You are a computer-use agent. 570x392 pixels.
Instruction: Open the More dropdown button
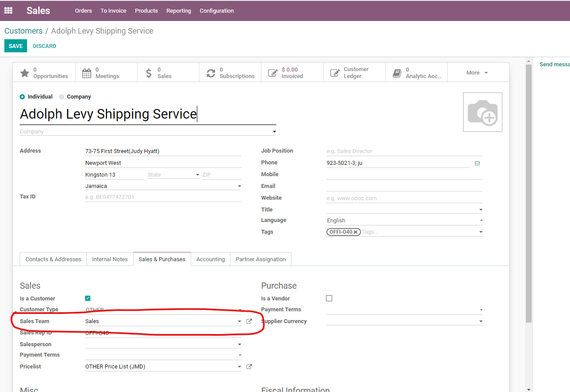coord(477,73)
